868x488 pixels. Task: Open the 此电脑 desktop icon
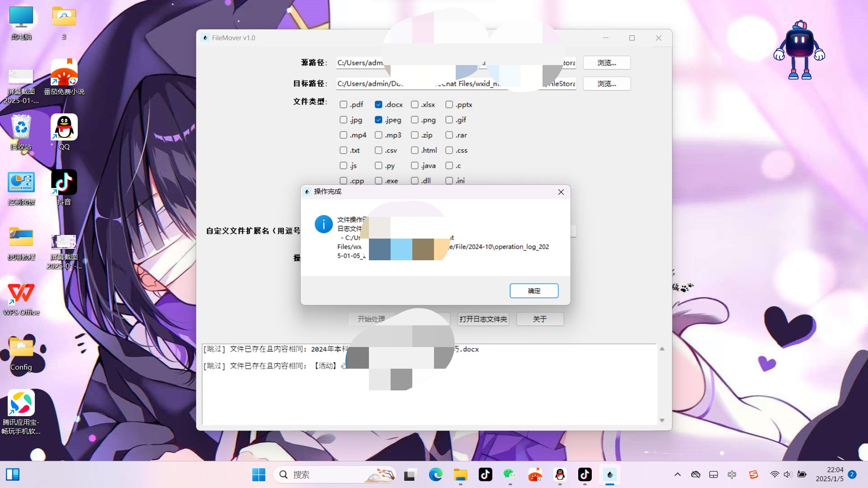(x=21, y=23)
